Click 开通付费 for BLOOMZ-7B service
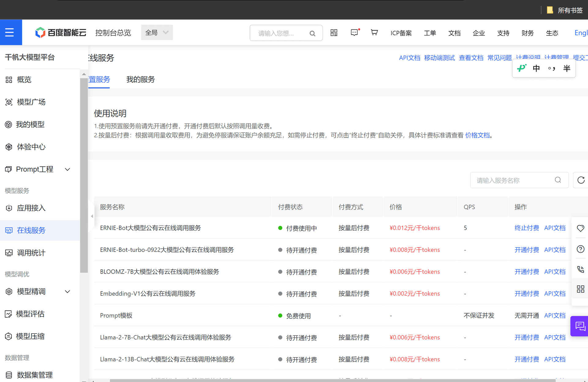 pyautogui.click(x=527, y=272)
